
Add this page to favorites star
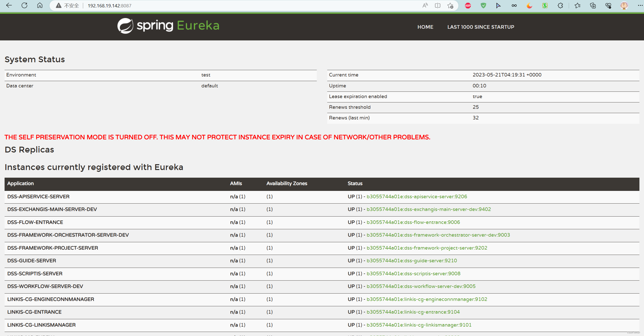(x=450, y=6)
